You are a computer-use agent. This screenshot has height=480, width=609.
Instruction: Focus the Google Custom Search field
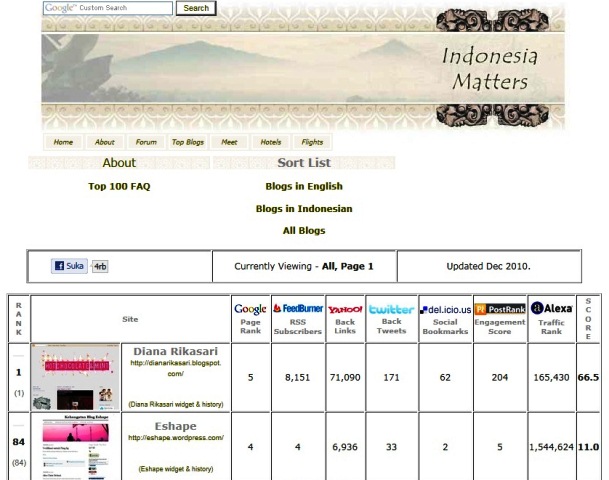tap(108, 8)
